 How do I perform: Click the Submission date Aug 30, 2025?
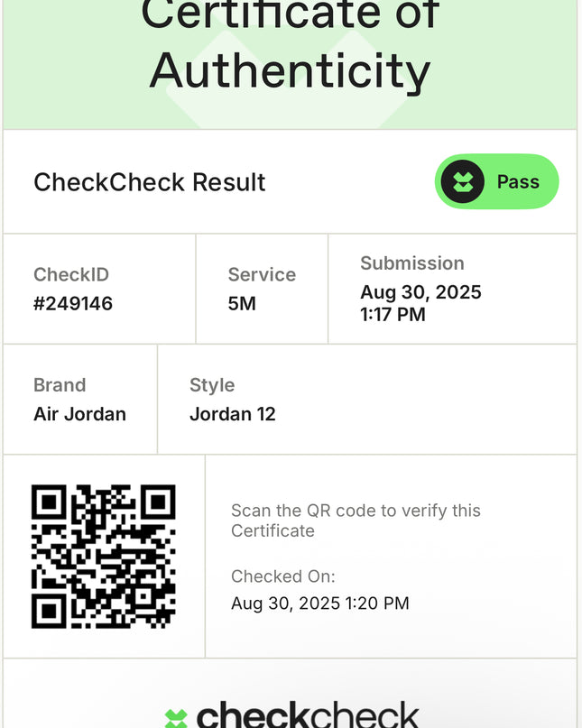tap(420, 292)
